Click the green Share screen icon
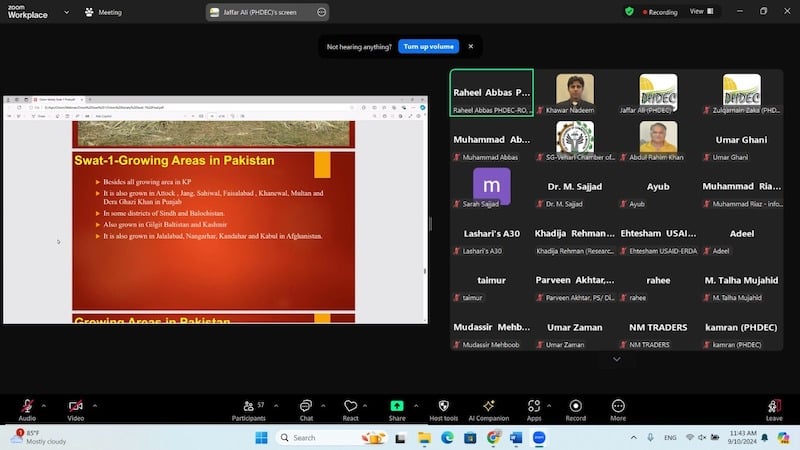The image size is (800, 450). click(x=397, y=406)
